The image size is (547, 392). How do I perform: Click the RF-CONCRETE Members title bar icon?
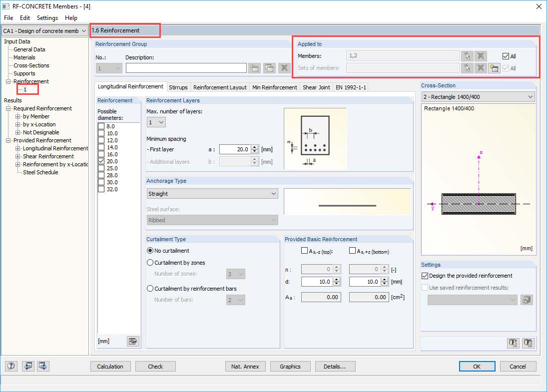click(6, 6)
